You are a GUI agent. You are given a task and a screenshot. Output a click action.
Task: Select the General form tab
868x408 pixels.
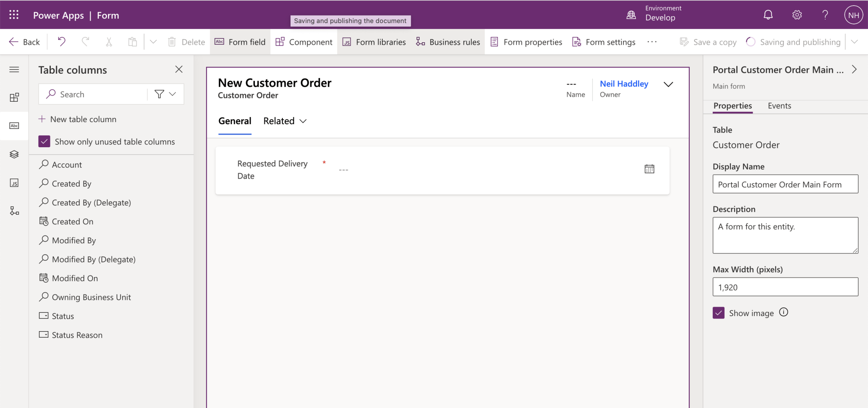click(x=234, y=121)
